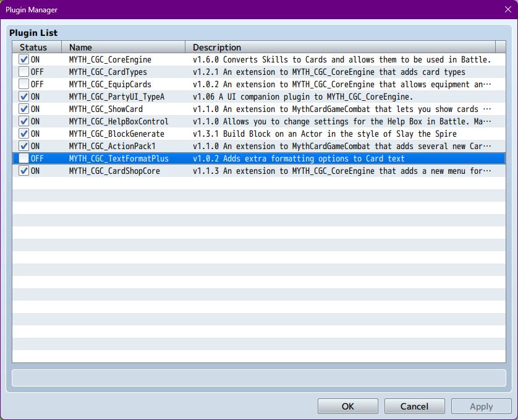Click the OFF label of MYTH_CGC_EquipCards

point(37,84)
